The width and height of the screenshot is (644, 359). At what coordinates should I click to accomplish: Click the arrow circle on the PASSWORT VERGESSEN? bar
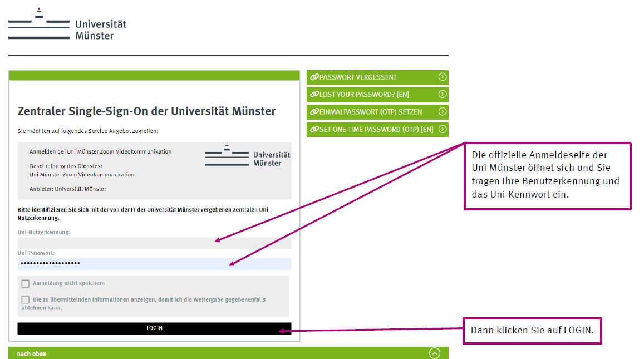(443, 77)
